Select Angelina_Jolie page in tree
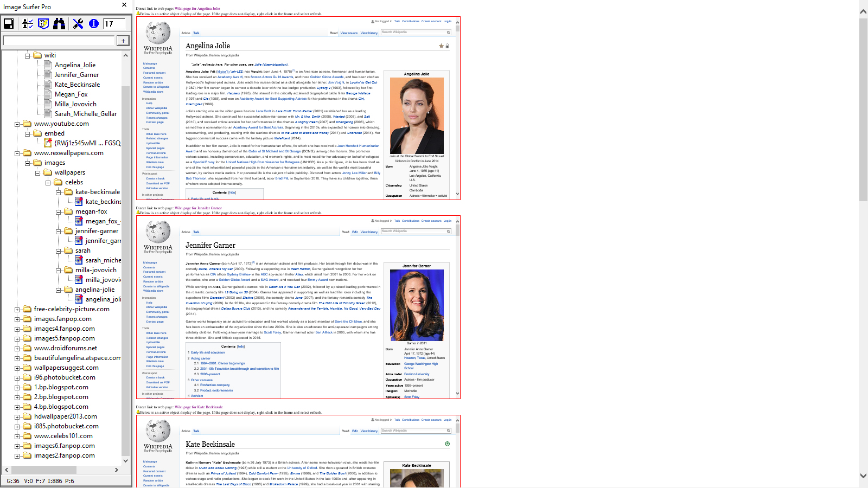The width and height of the screenshot is (868, 488). click(75, 65)
